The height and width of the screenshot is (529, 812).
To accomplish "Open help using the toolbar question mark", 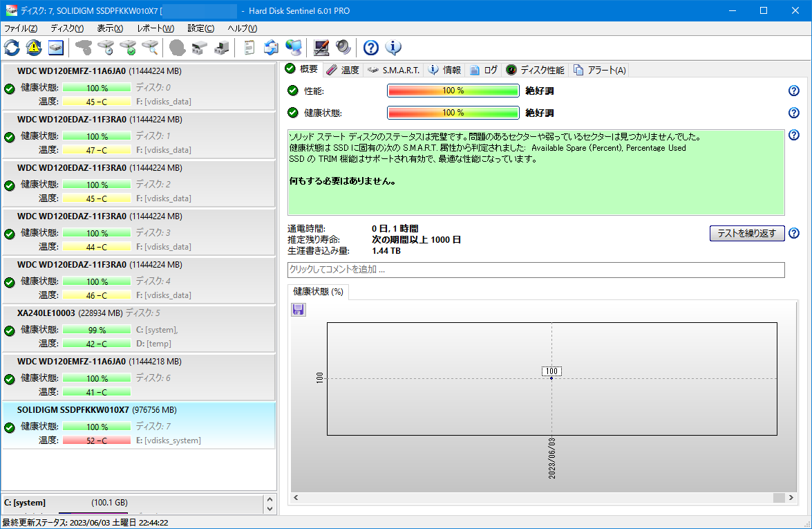I will coord(371,48).
